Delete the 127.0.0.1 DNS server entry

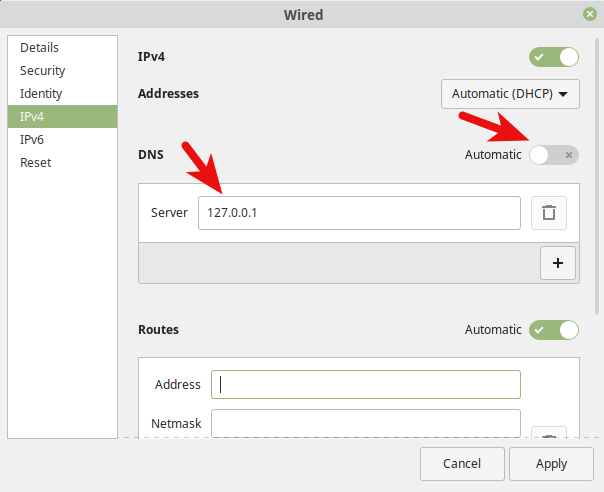click(548, 212)
